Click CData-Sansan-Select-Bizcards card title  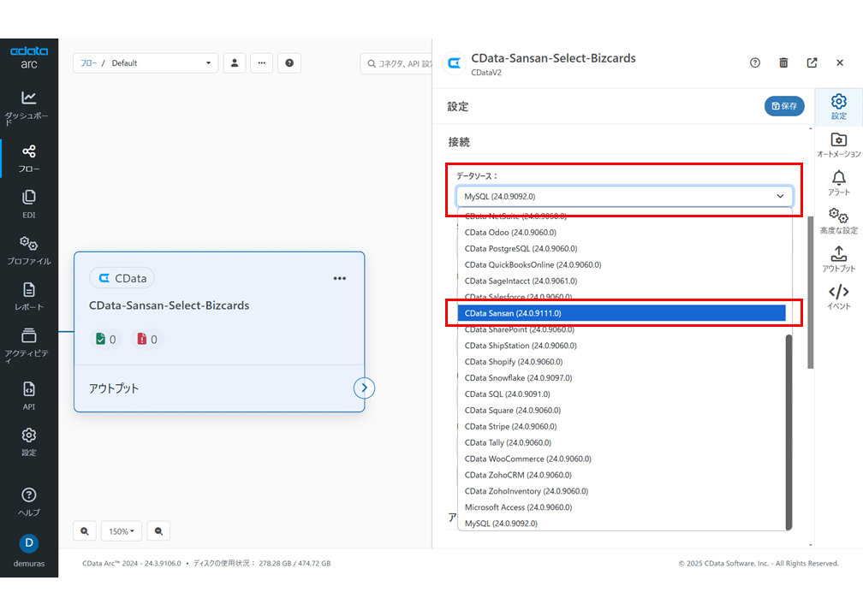[169, 305]
